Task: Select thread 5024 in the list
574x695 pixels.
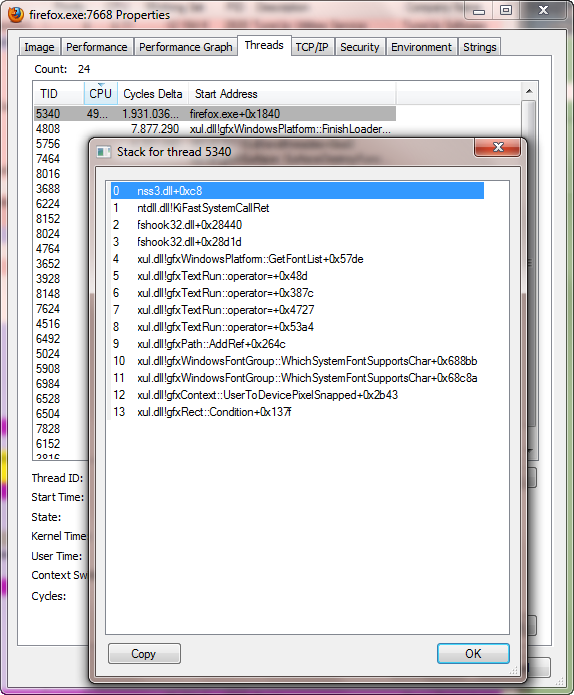Action: tap(48, 354)
